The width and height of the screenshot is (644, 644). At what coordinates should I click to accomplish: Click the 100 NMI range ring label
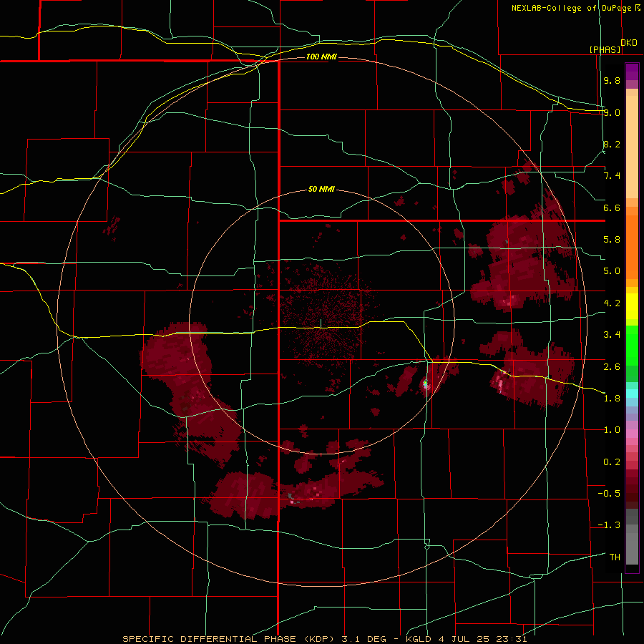(x=321, y=57)
